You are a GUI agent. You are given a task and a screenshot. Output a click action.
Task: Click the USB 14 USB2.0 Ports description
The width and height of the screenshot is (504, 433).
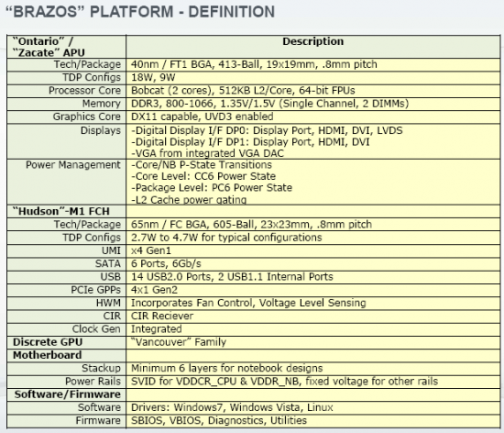[232, 277]
